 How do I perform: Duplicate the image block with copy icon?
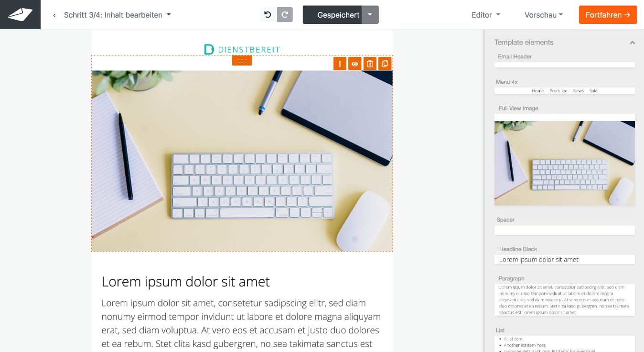385,64
